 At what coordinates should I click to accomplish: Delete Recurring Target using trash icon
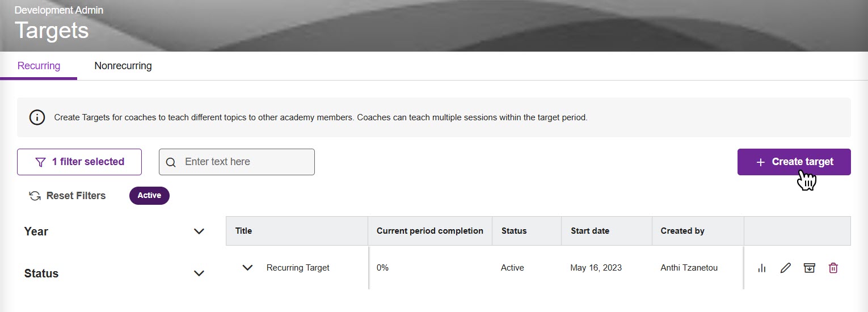click(x=833, y=268)
